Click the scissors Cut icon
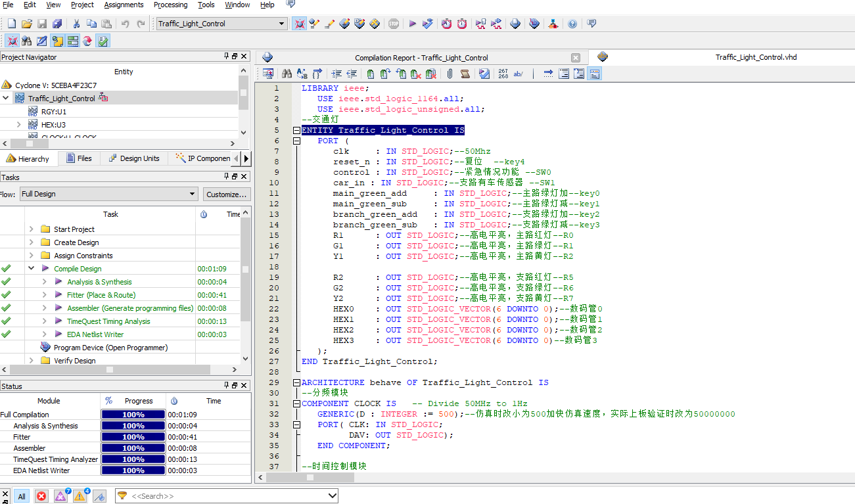Screen dimensions: 855x504 coord(76,24)
